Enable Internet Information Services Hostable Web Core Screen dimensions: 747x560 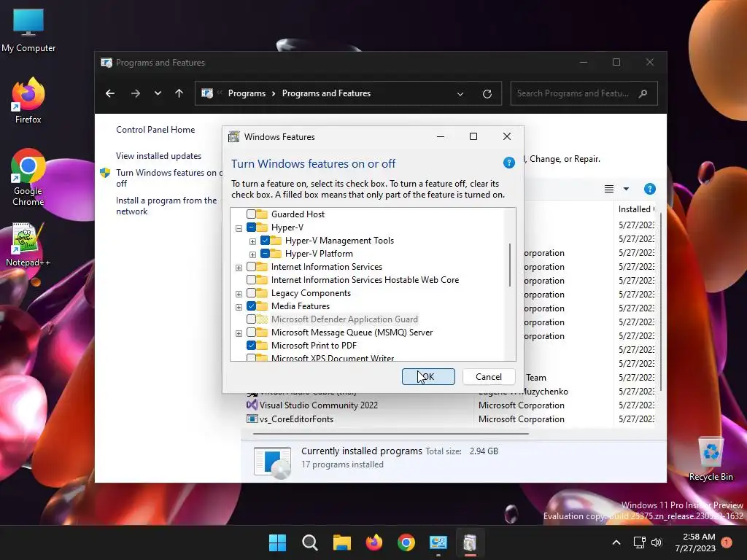(251, 279)
